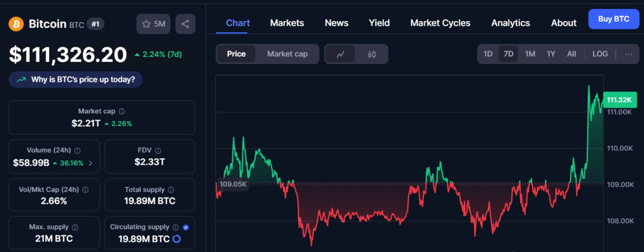
Task: Click info icon next to FDV
Action: point(158,151)
